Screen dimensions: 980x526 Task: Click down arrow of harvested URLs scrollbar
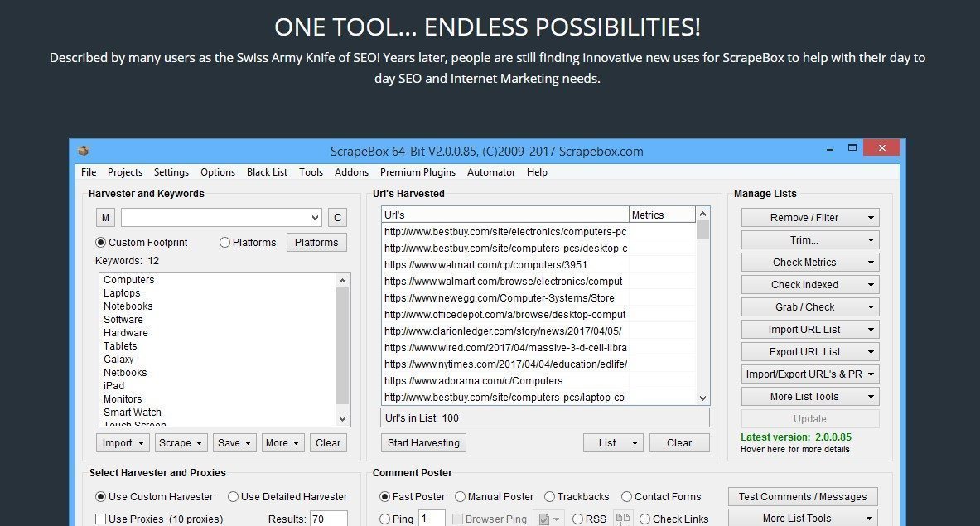(x=702, y=398)
